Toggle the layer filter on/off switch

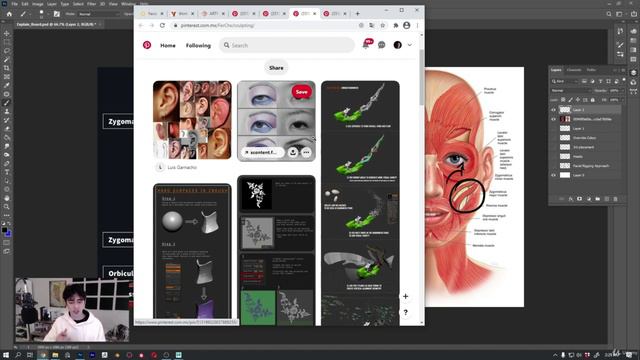(624, 81)
